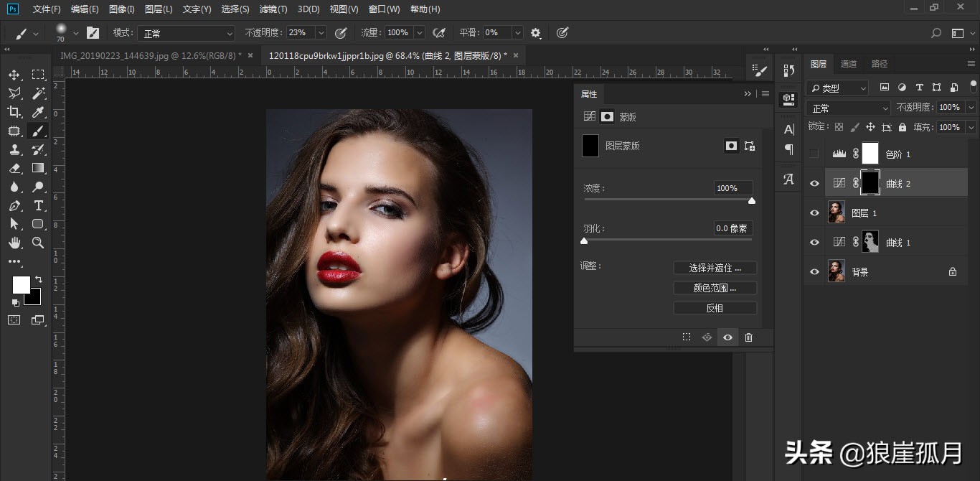Screen dimensions: 980x481
Task: Select the Pen tool
Action: pyautogui.click(x=14, y=205)
